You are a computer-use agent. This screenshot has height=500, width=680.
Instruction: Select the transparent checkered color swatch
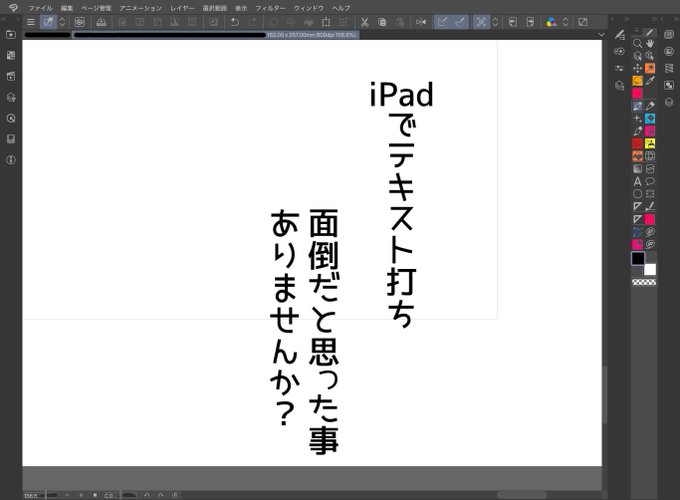644,282
